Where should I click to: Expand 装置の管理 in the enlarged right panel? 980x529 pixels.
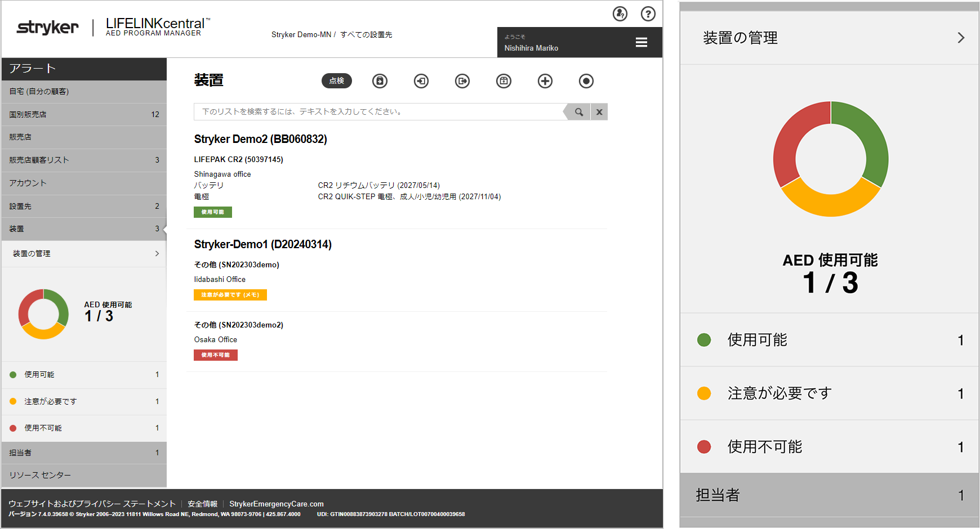(x=830, y=38)
